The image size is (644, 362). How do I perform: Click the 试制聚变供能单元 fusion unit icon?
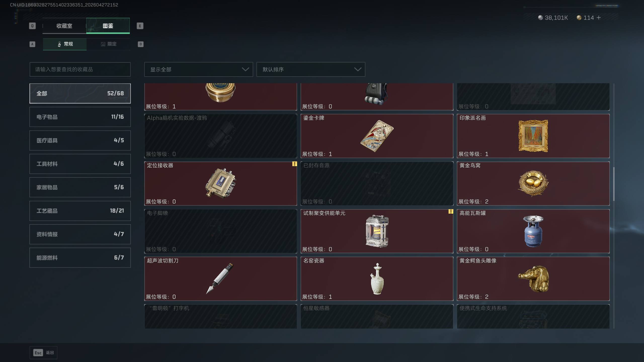click(377, 231)
